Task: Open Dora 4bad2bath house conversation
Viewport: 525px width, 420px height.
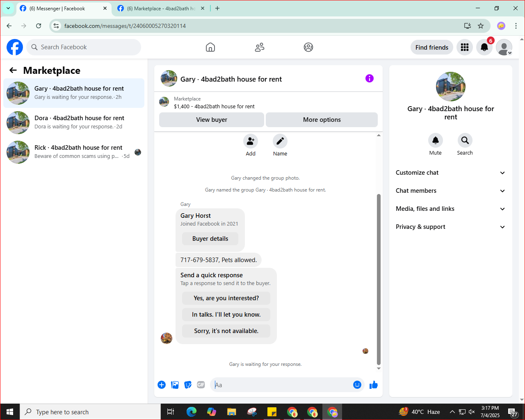Action: click(74, 123)
